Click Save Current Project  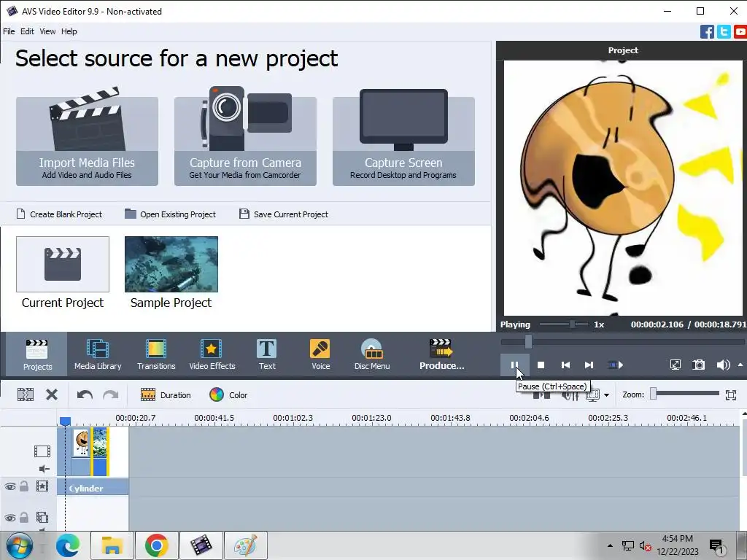tap(284, 214)
